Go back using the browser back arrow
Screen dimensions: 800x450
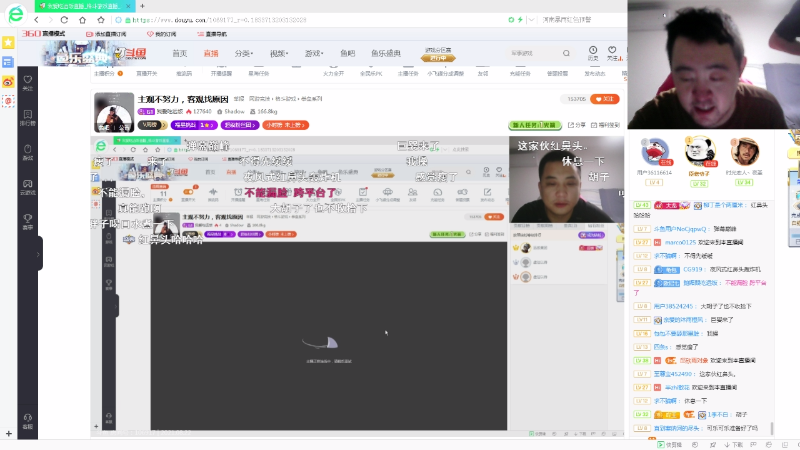point(36,20)
